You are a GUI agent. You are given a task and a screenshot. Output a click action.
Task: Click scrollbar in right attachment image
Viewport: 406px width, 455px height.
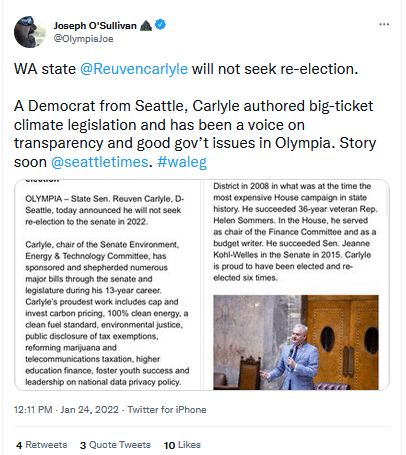387,201
